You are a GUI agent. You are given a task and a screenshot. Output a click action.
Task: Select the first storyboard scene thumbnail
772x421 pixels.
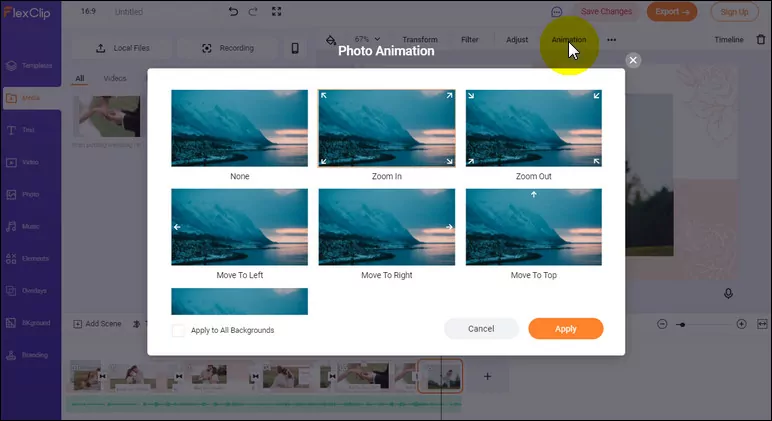(86, 376)
